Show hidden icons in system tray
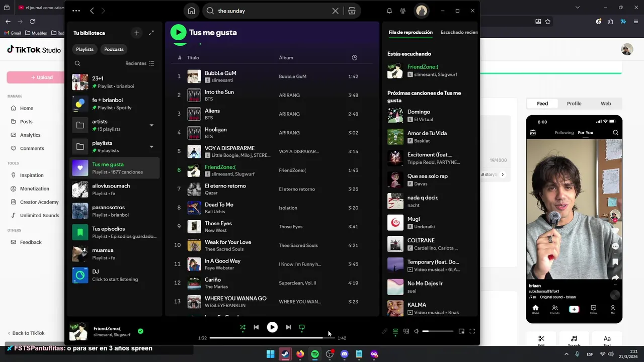Screen dimensions: 644x362 (x=567, y=354)
